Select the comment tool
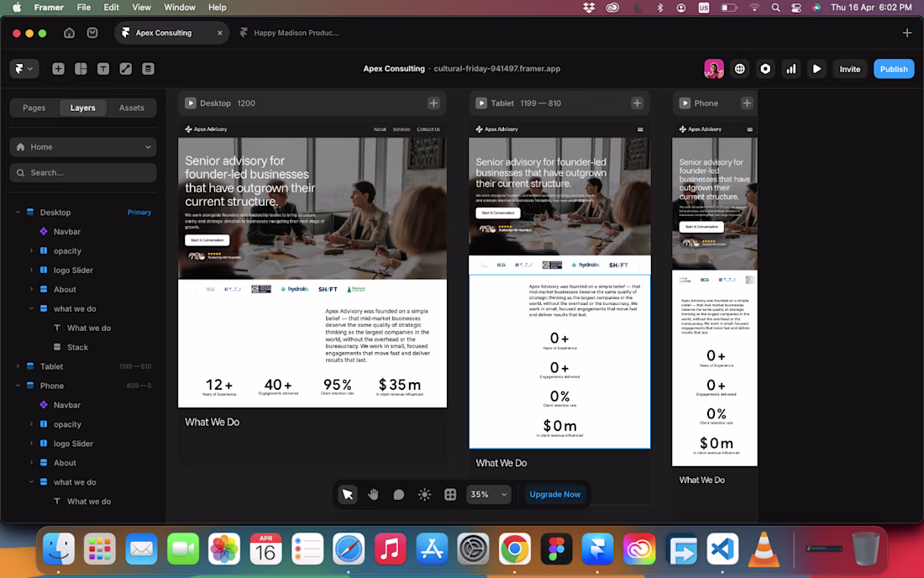This screenshot has height=578, width=924. point(399,494)
